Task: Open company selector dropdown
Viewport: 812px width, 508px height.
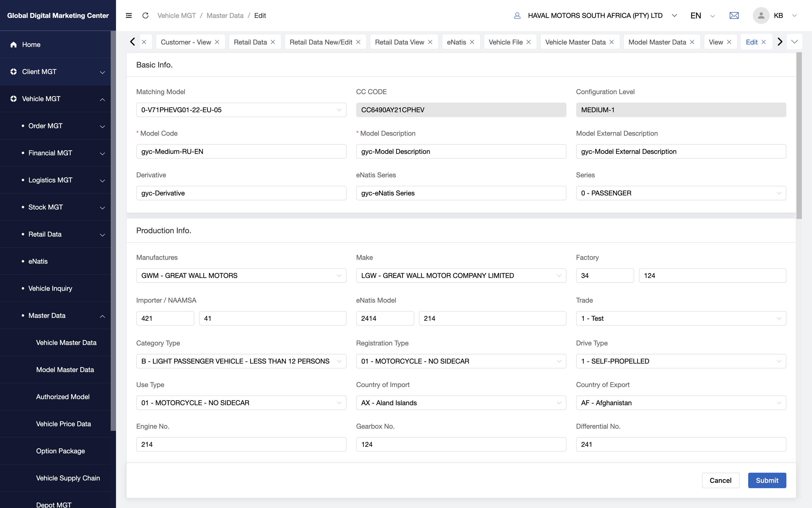Action: [674, 15]
